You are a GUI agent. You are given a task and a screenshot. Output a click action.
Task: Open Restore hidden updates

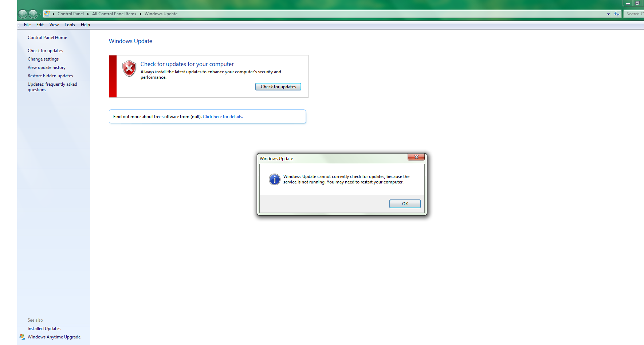[50, 76]
